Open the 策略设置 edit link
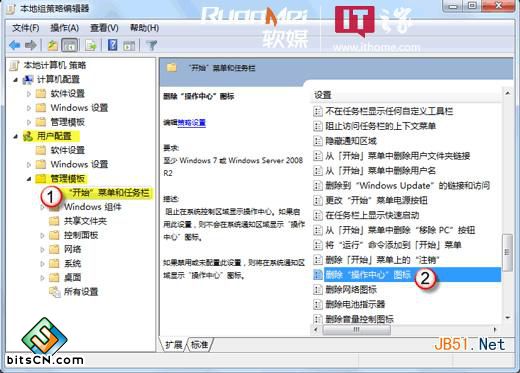This screenshot has width=520, height=373. pos(191,123)
